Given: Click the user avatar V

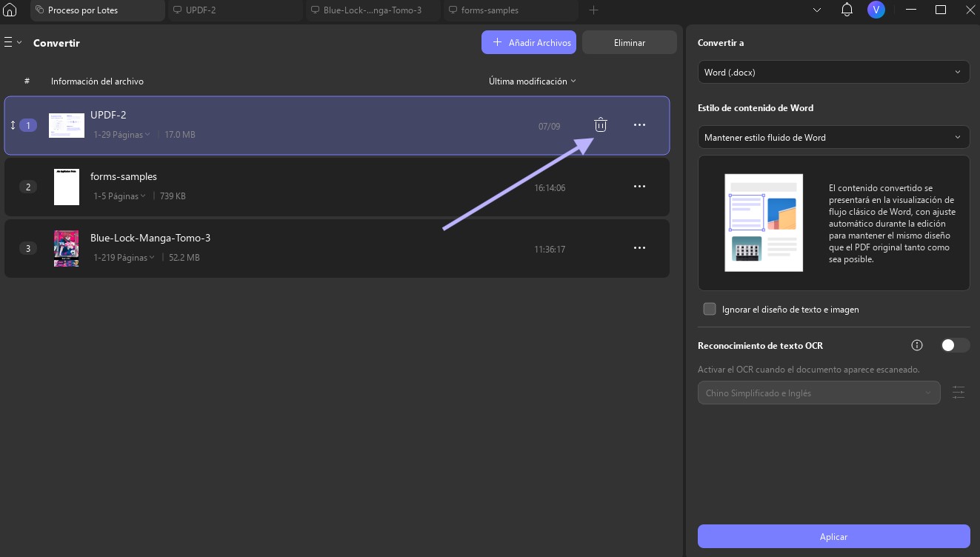Looking at the screenshot, I should 876,10.
